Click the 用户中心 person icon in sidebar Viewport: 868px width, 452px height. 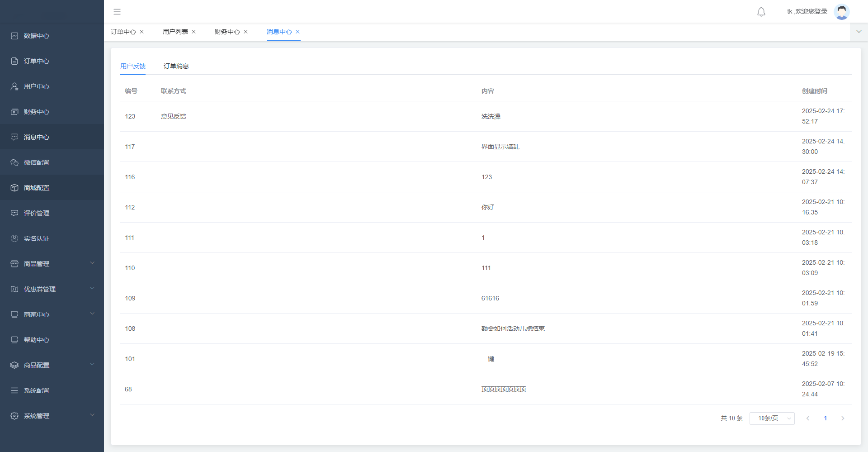14,86
